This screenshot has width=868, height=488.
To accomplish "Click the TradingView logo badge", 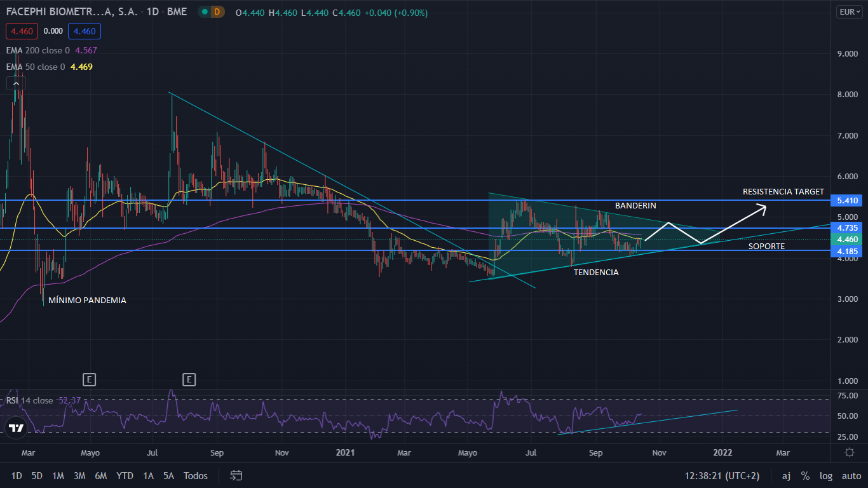I will [17, 428].
